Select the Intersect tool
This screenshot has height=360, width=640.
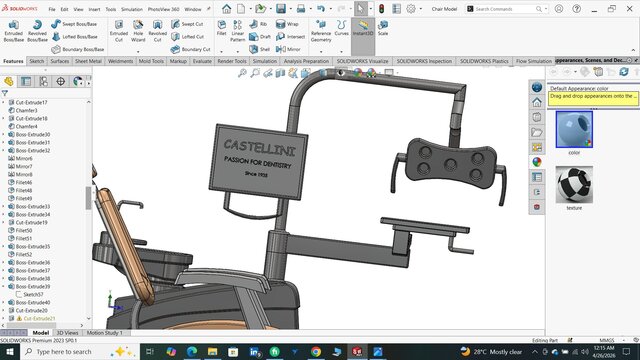(291, 37)
